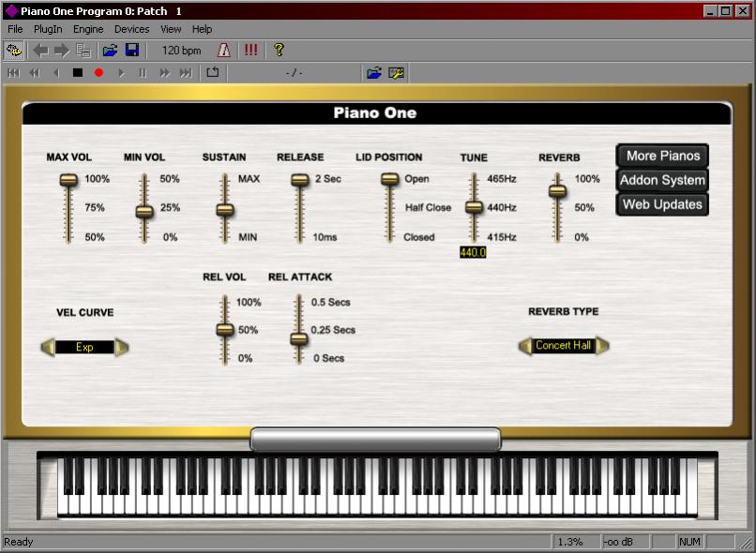Click the REVERB slider knob
Screen dimensions: 756x553
(x=557, y=191)
